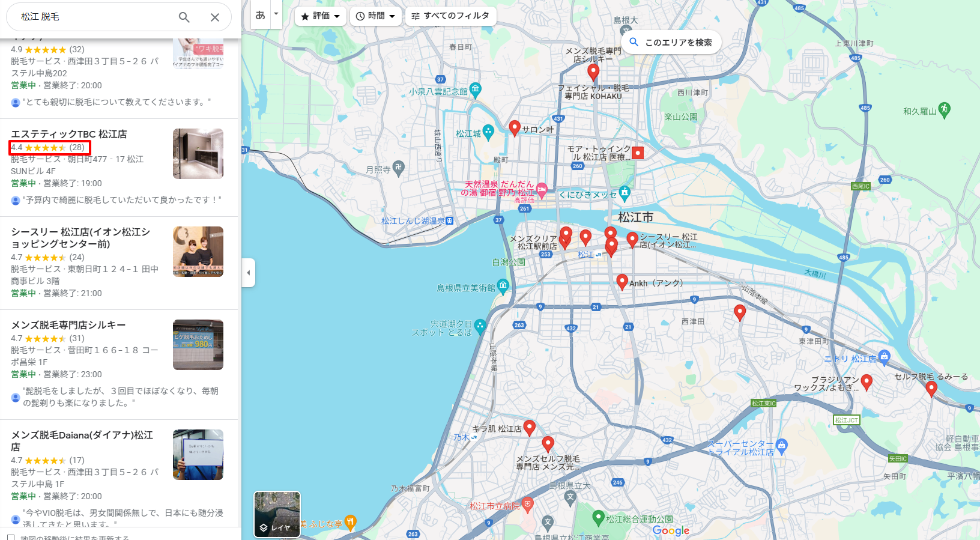Click the 島根県立美術館 museum icon
Image resolution: width=980 pixels, height=540 pixels.
coord(503,286)
